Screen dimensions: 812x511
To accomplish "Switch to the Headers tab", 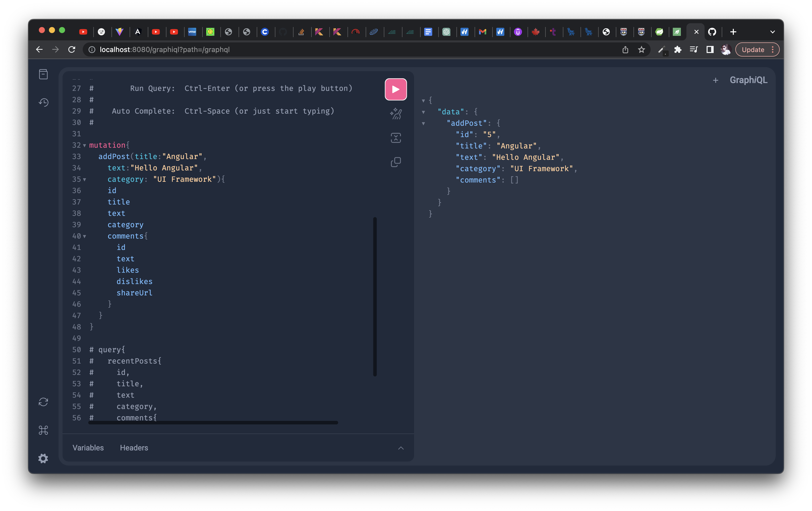I will click(134, 448).
